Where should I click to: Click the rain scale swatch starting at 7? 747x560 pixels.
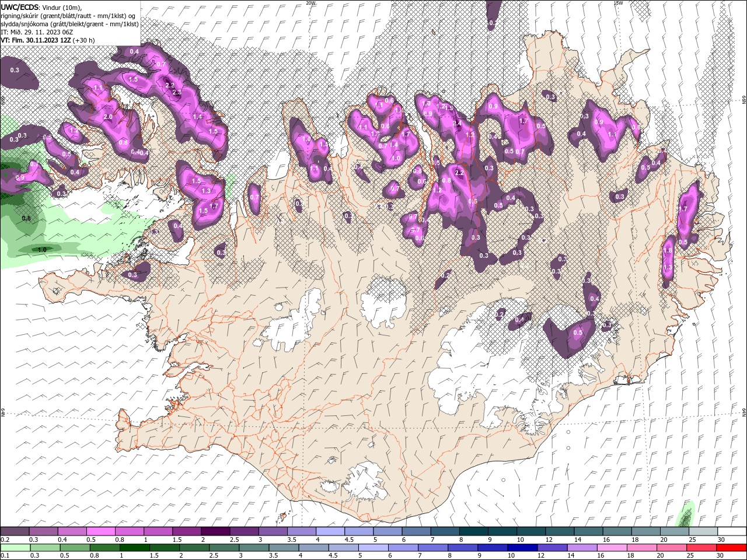tap(433, 548)
